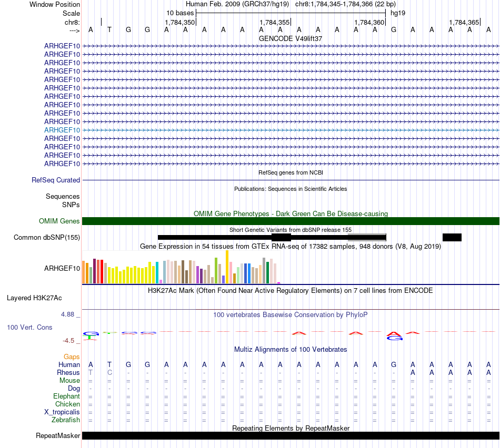The image size is (500, 448).
Task: Click the Layered H3K27Ac track label
Action: click(34, 298)
